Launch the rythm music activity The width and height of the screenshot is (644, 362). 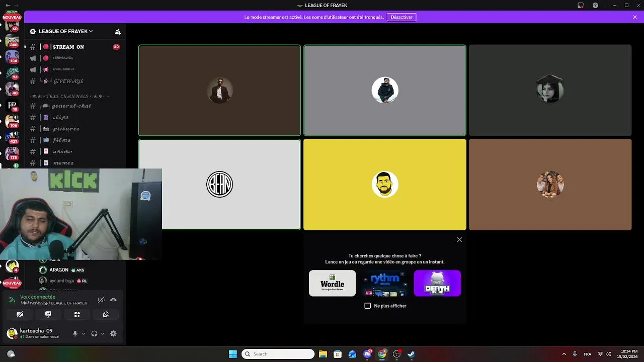pos(385,283)
